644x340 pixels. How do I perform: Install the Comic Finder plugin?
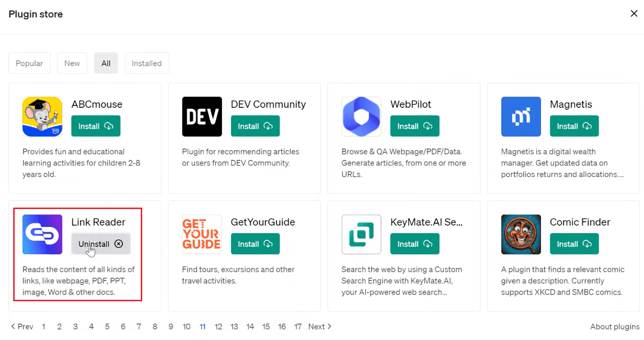tap(574, 244)
